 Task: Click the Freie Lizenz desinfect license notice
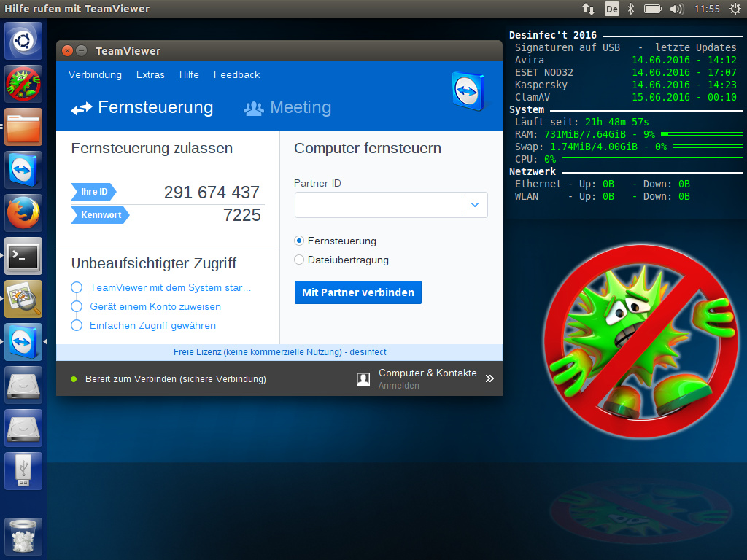279,352
